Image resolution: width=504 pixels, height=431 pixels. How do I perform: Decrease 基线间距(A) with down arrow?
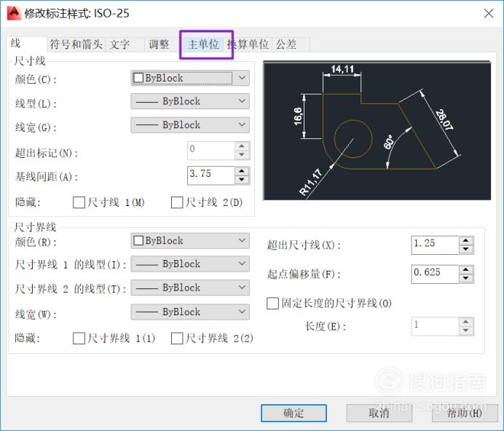(242, 180)
